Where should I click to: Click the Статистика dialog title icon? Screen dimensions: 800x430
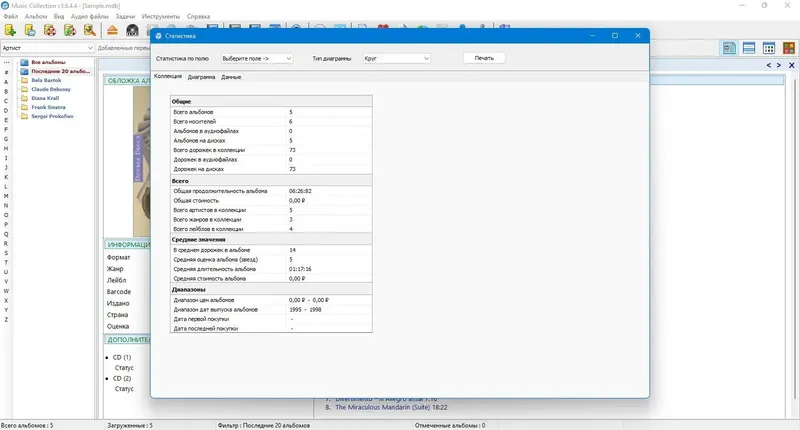[x=158, y=36]
